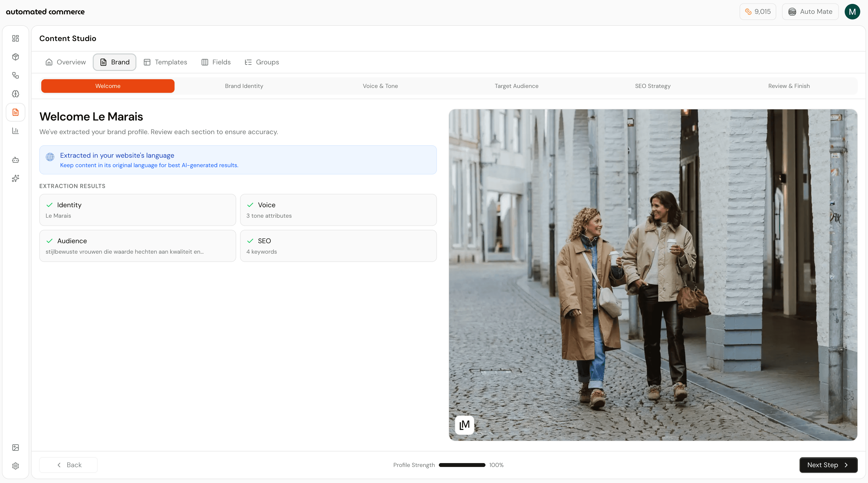Click the globe icon in language notice
This screenshot has width=868, height=483.
(50, 157)
